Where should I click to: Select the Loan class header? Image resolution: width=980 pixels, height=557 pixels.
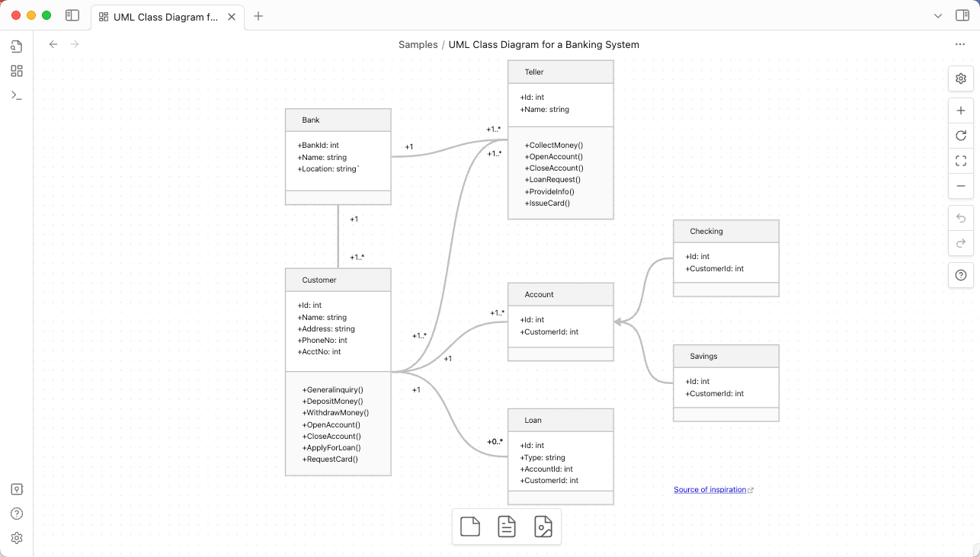pyautogui.click(x=561, y=420)
